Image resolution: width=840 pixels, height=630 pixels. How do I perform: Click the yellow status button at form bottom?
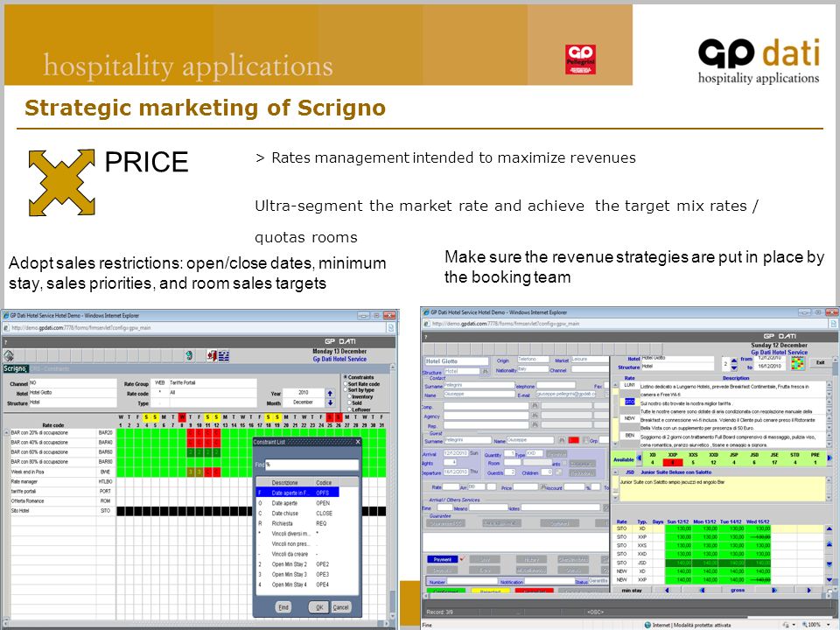(490, 591)
